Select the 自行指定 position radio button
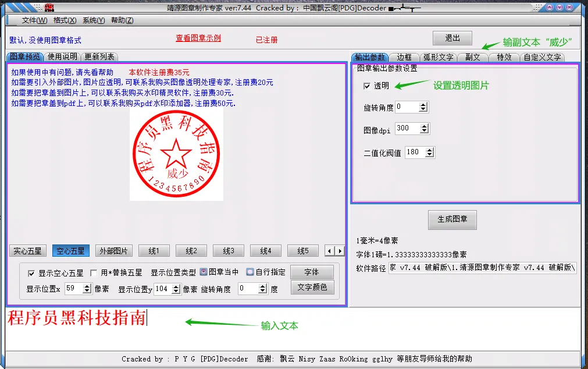Viewport: 588px width, 369px height. 250,271
